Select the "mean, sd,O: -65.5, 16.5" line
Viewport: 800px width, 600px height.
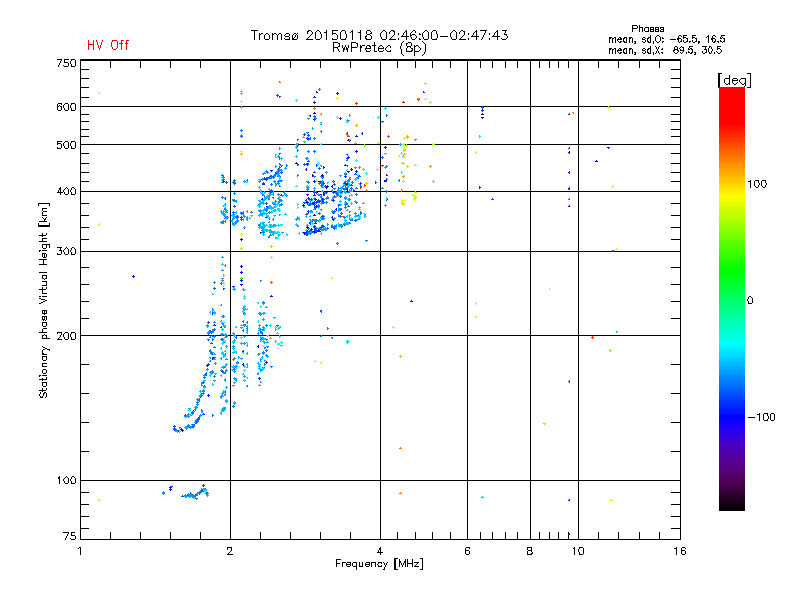click(666, 39)
